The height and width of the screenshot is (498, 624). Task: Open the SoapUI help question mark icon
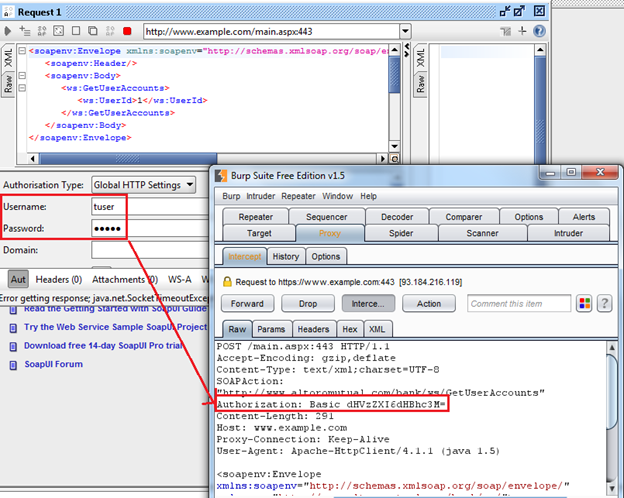click(539, 31)
